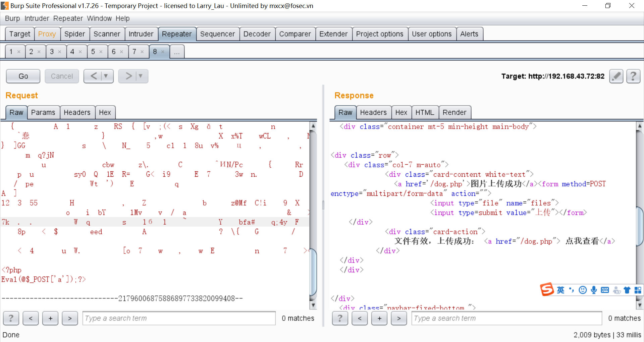Open the Alerts tab
Image resolution: width=644 pixels, height=342 pixels.
click(x=469, y=34)
